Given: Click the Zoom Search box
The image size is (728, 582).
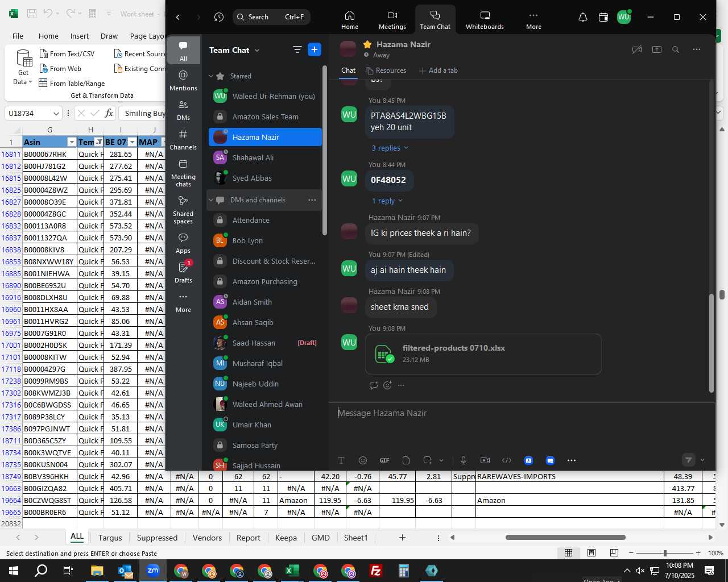Looking at the screenshot, I should [x=271, y=17].
